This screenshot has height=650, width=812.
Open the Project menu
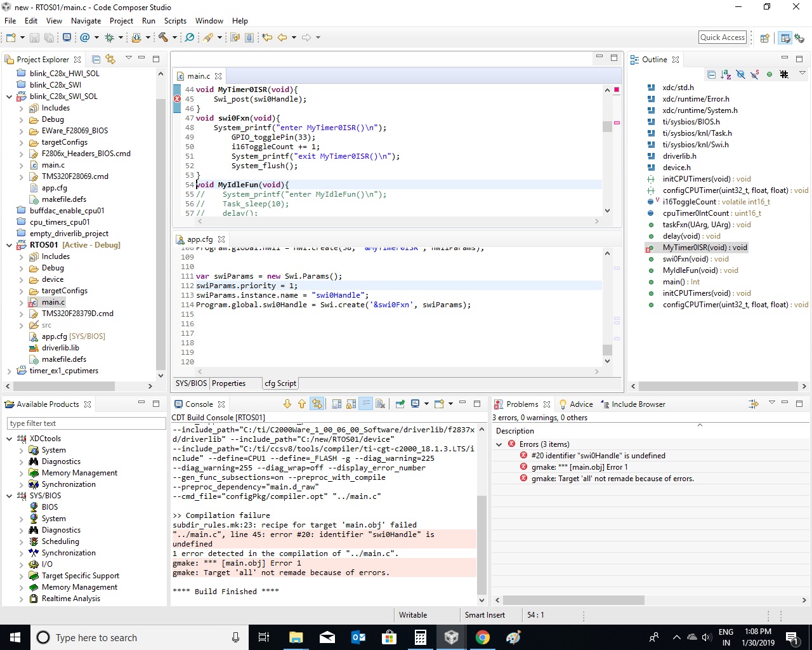(121, 20)
